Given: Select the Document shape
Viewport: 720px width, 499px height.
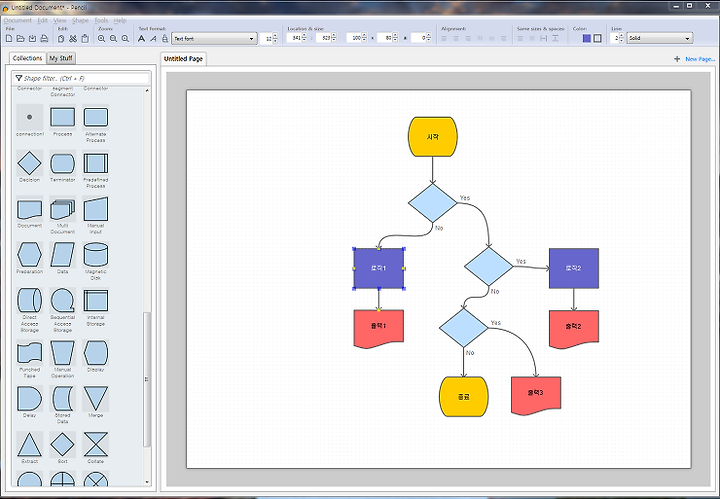Looking at the screenshot, I should click(x=29, y=209).
